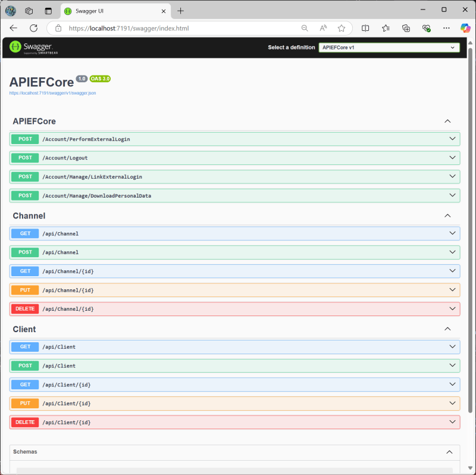Expand PUT /api/Channel/{id} endpoint

tap(234, 290)
